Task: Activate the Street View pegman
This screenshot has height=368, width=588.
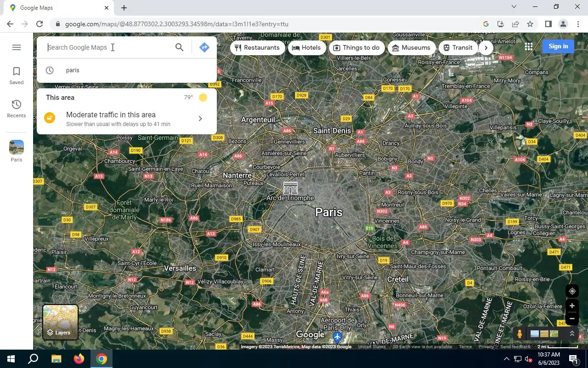Action: 520,334
